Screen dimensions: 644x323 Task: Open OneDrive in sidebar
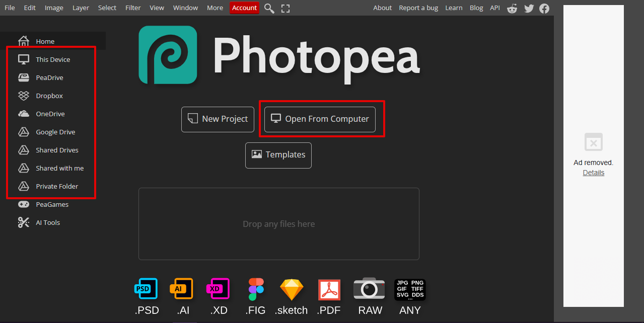point(53,114)
